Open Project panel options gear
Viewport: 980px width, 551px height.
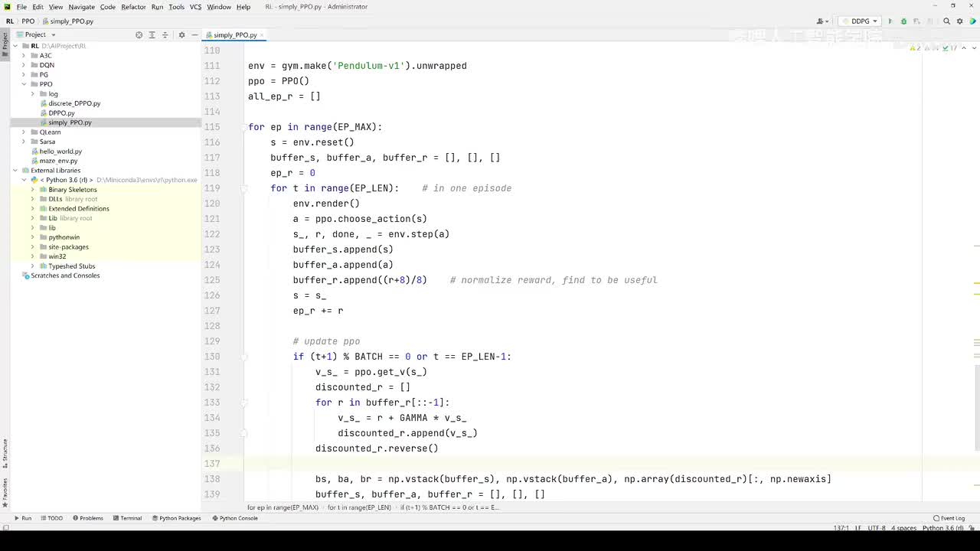click(181, 34)
